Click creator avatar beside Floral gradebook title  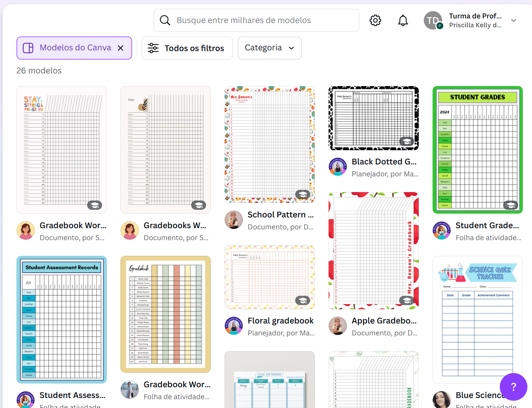coord(234,326)
